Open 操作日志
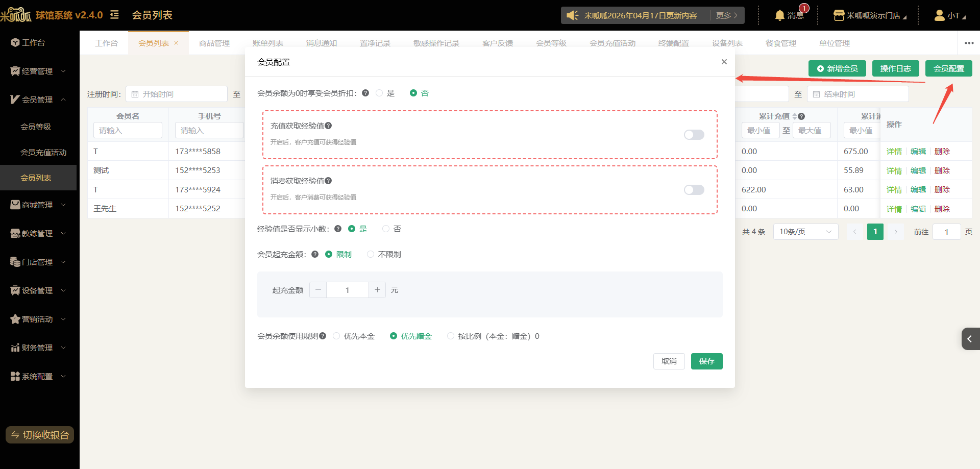Screen dimensions: 980x469 pyautogui.click(x=896, y=68)
